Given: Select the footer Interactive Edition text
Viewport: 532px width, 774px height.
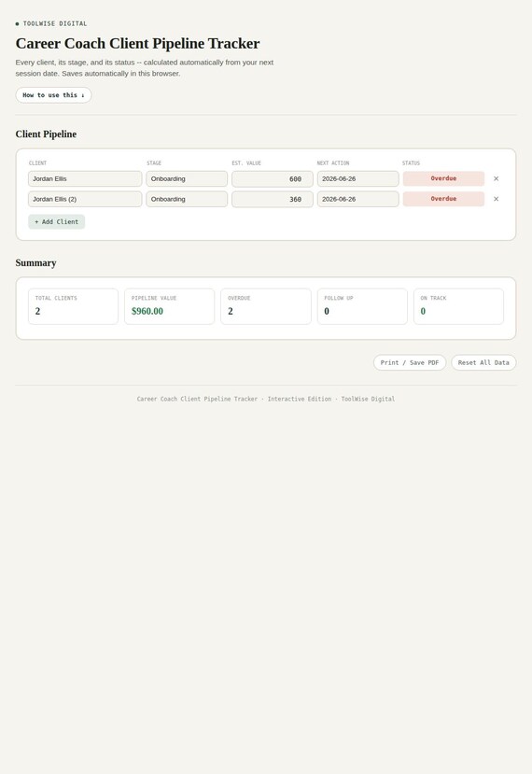Looking at the screenshot, I should click(300, 399).
